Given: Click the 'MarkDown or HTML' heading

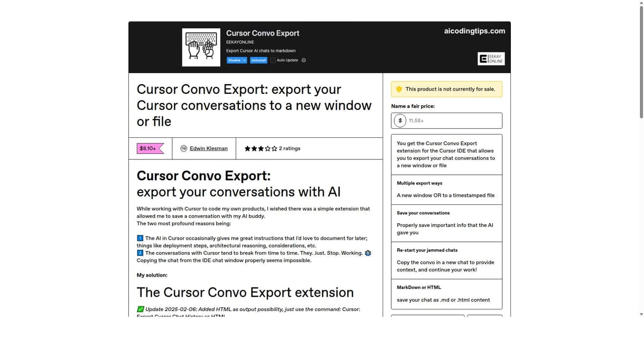Looking at the screenshot, I should [419, 287].
